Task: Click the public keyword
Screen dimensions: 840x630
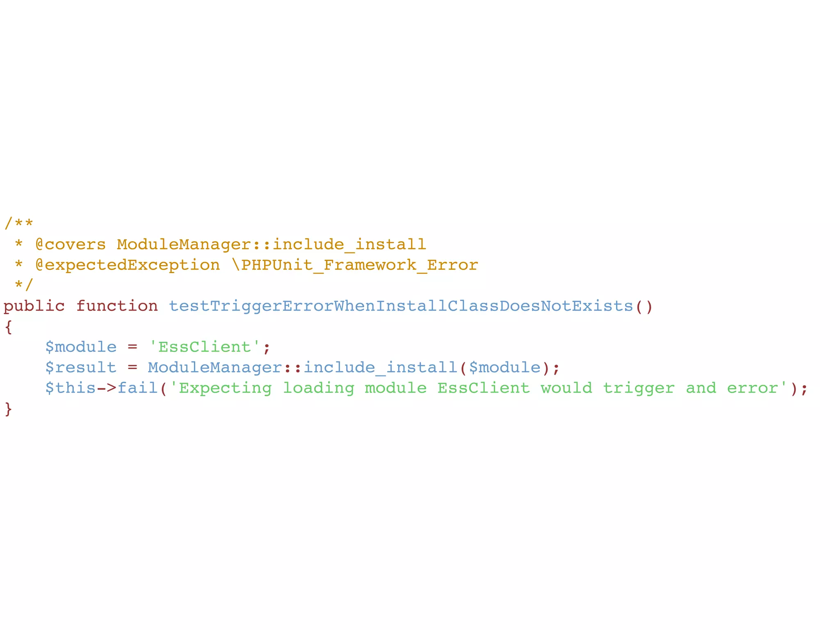Action: point(34,306)
